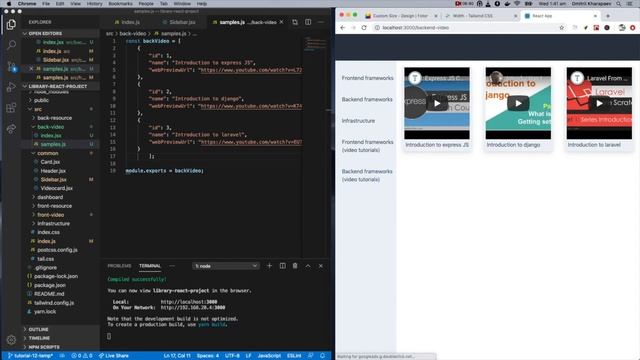Screen dimensions: 640x360
Task: Collapse the back-video folder
Action: [51, 127]
